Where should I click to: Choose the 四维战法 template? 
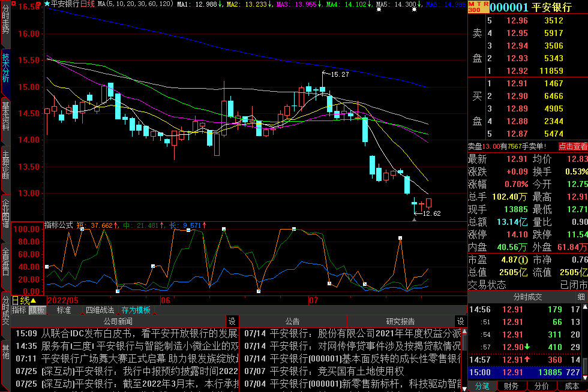coord(100,310)
